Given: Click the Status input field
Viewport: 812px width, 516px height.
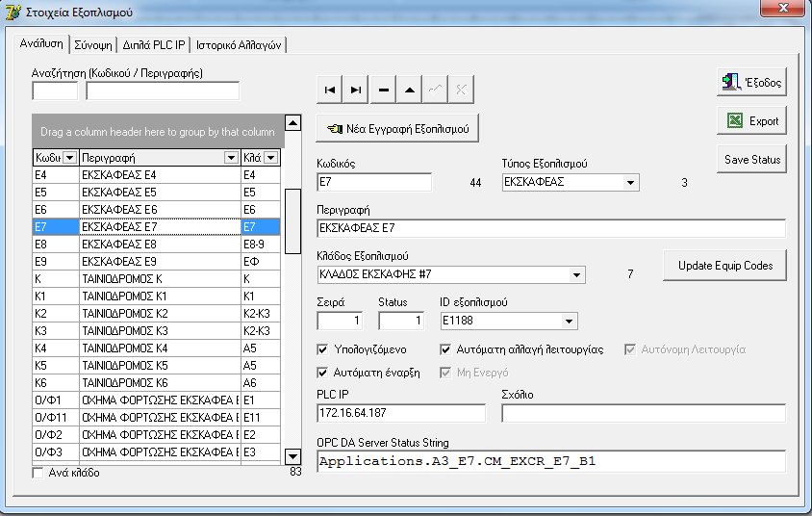Looking at the screenshot, I should [401, 321].
